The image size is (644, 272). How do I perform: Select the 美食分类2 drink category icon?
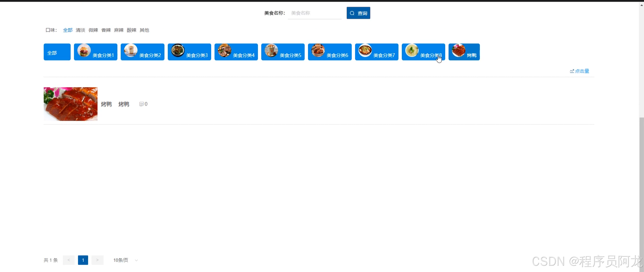coord(131,50)
